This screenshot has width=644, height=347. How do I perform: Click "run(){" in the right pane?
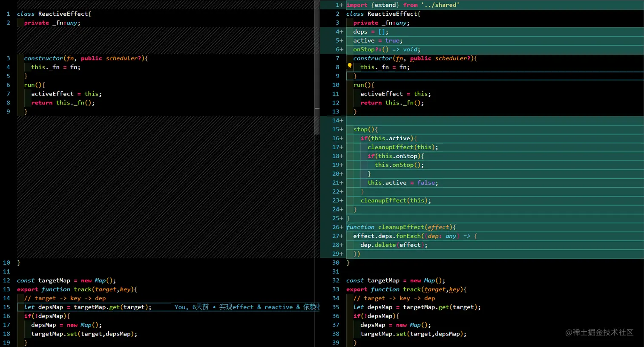click(364, 85)
